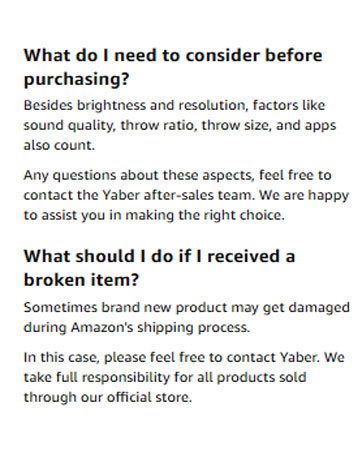This screenshot has height=453, width=362.
Task: Click the line to assist you in making the right choice
Action: 154,215
